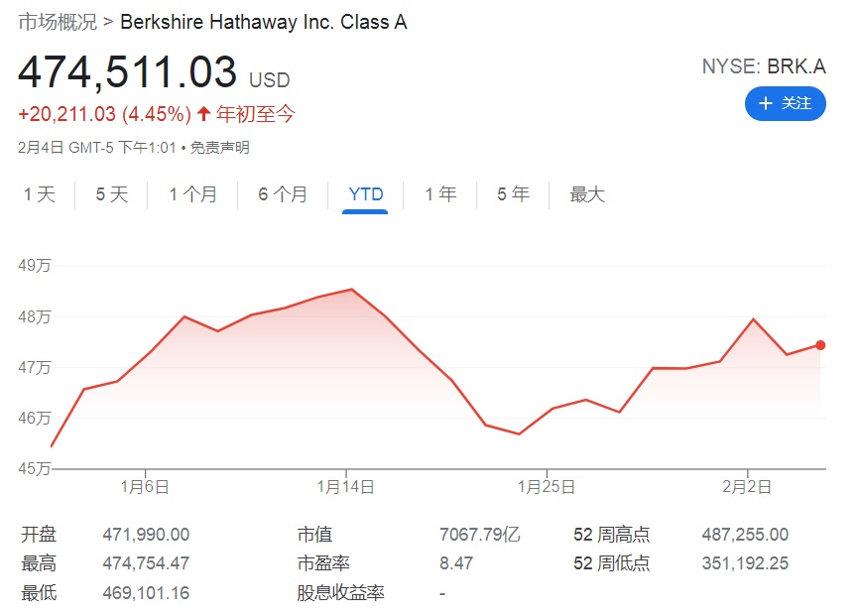The width and height of the screenshot is (859, 616).
Task: Click the 474,511.03 stock price
Action: [128, 73]
